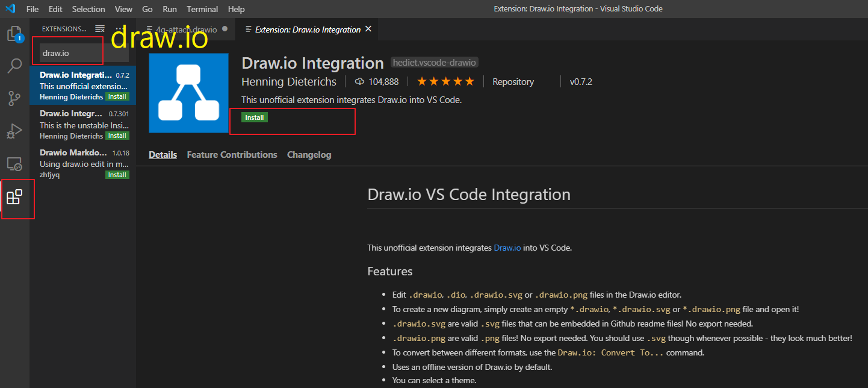This screenshot has height=388, width=868.
Task: Click the five-star rating
Action: (445, 81)
